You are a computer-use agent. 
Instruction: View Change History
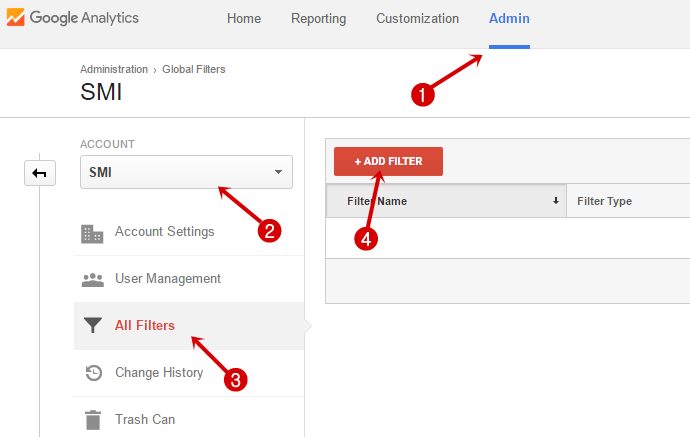click(159, 372)
